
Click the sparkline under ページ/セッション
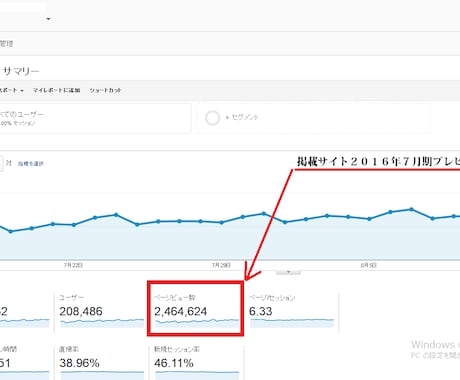pos(292,323)
